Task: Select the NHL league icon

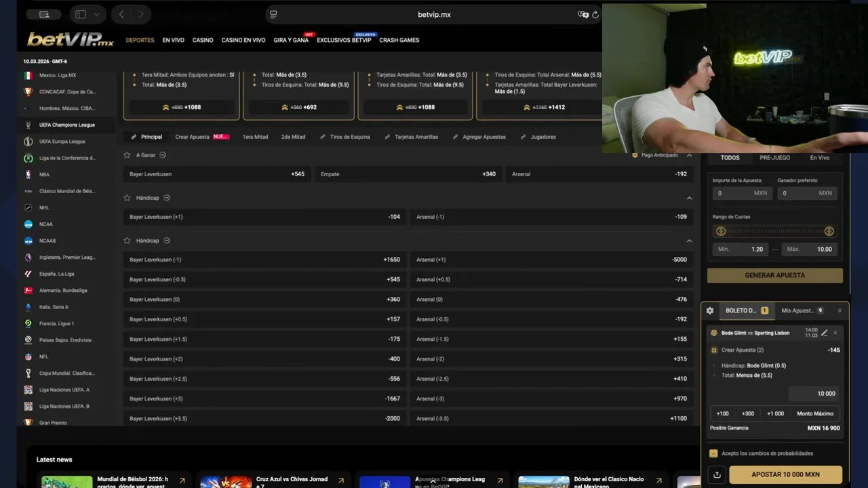Action: pos(28,207)
